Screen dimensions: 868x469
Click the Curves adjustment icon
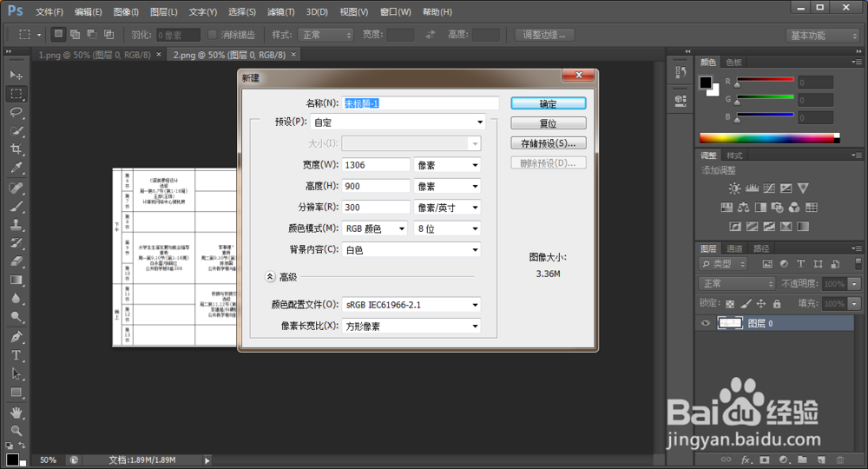point(769,188)
